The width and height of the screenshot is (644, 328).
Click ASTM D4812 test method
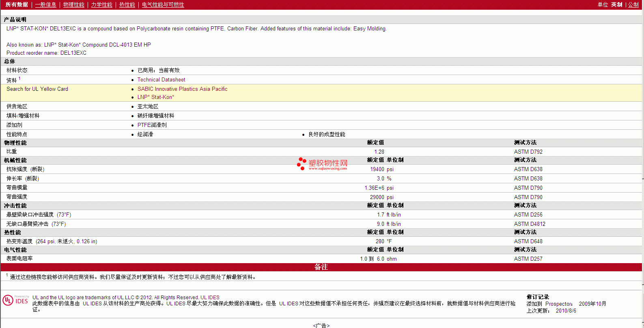530,224
